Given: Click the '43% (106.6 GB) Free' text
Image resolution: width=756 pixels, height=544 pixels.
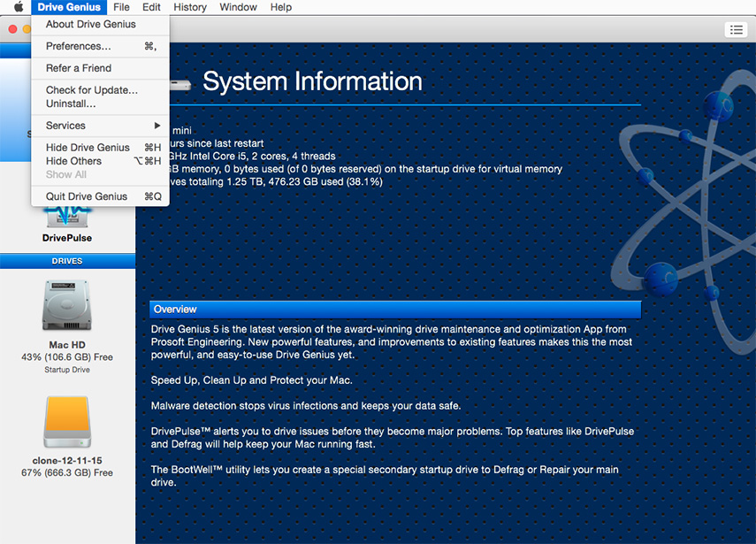Looking at the screenshot, I should [67, 357].
